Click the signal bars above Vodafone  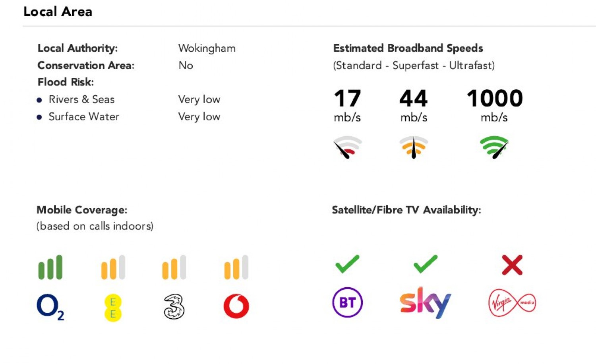[236, 267]
